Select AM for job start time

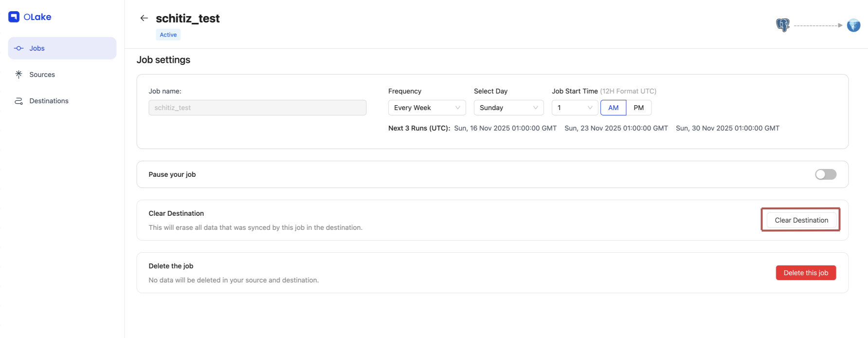pos(613,108)
